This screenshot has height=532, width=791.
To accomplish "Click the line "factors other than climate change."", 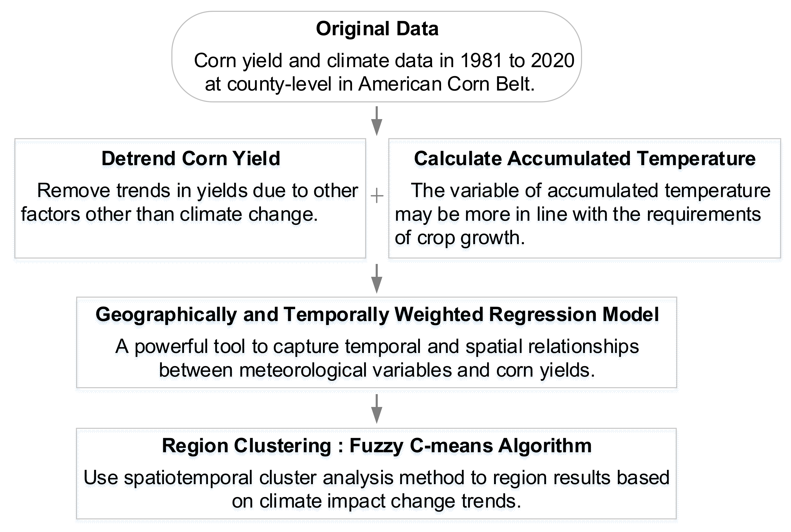I will (169, 215).
